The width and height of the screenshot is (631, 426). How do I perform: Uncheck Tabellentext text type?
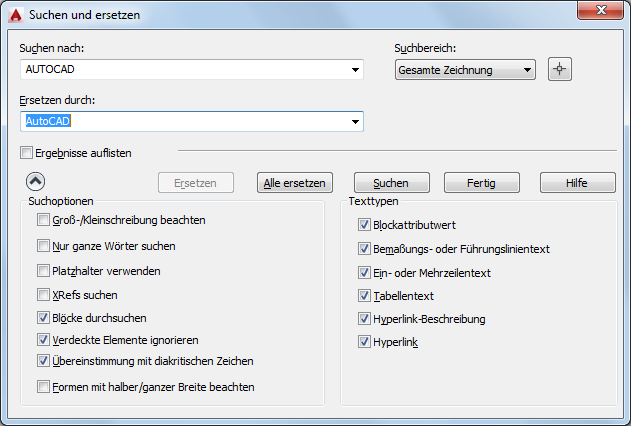click(x=364, y=296)
